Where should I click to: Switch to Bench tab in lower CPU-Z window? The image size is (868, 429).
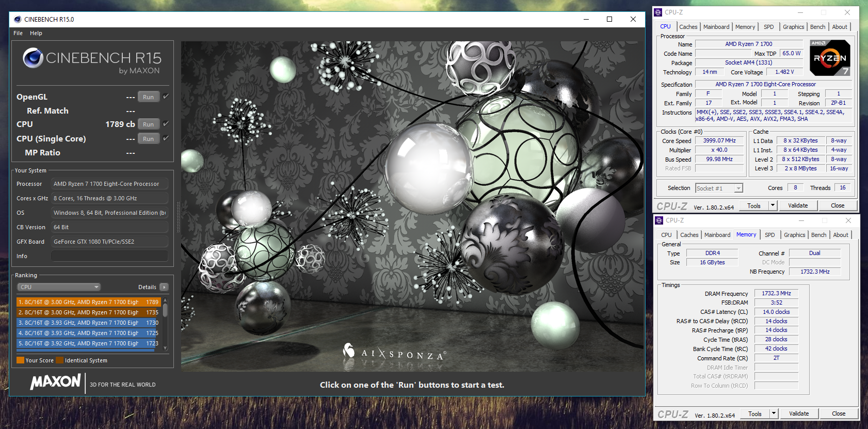[818, 235]
